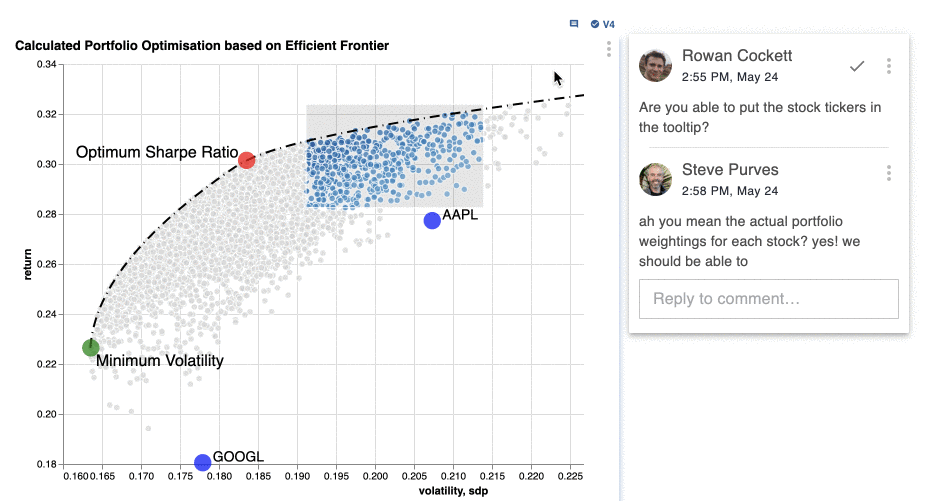Click the Optimum Sharpe Ratio text label
This screenshot has width=934, height=501.
pyautogui.click(x=157, y=153)
